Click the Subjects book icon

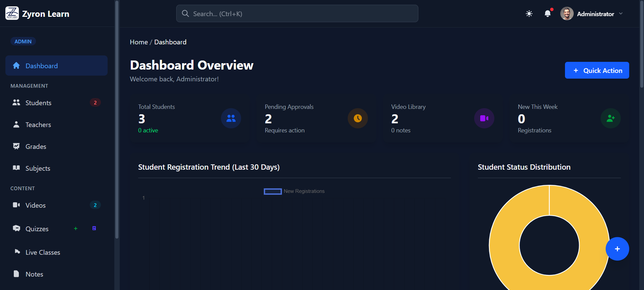click(16, 168)
